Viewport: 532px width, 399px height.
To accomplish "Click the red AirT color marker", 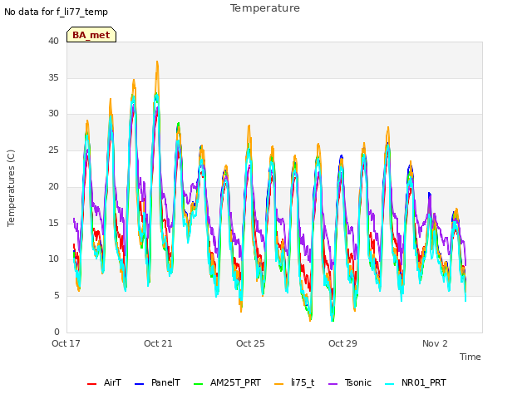I will click(91, 384).
